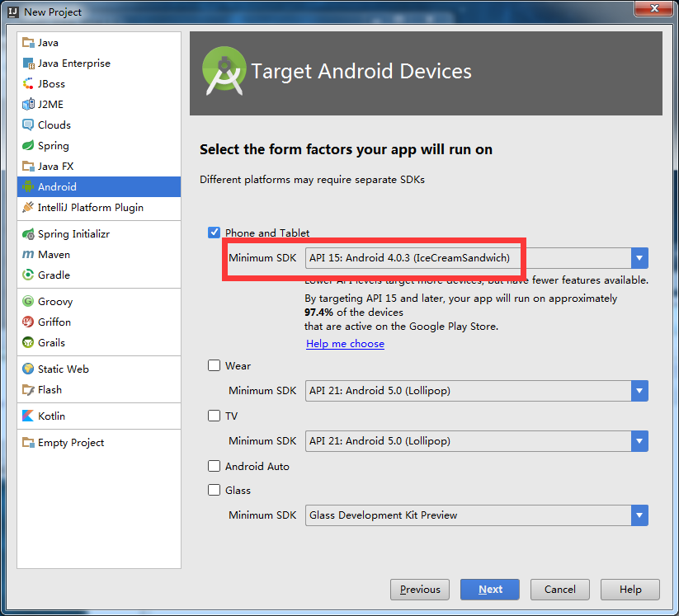
Task: Select Empty Project in the list
Action: (99, 442)
